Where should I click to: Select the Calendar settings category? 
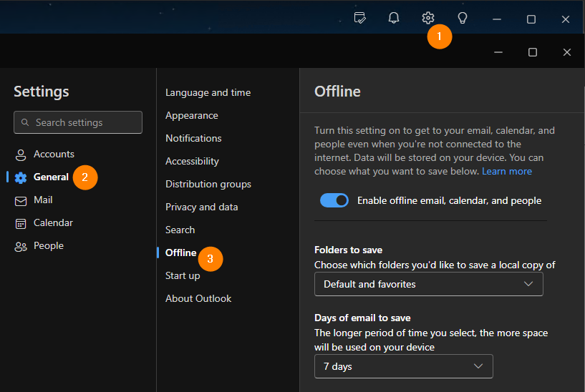[x=53, y=222]
